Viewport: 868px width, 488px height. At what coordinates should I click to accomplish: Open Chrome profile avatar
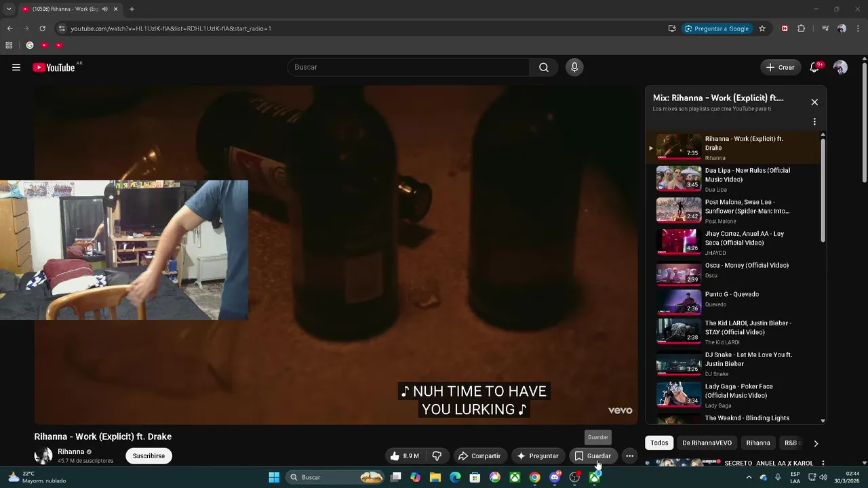(842, 28)
